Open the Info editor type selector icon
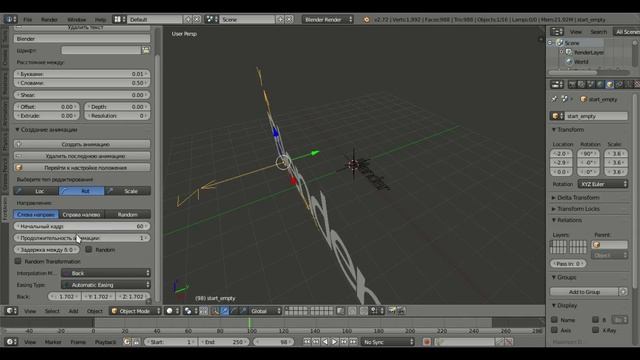 [x=10, y=19]
